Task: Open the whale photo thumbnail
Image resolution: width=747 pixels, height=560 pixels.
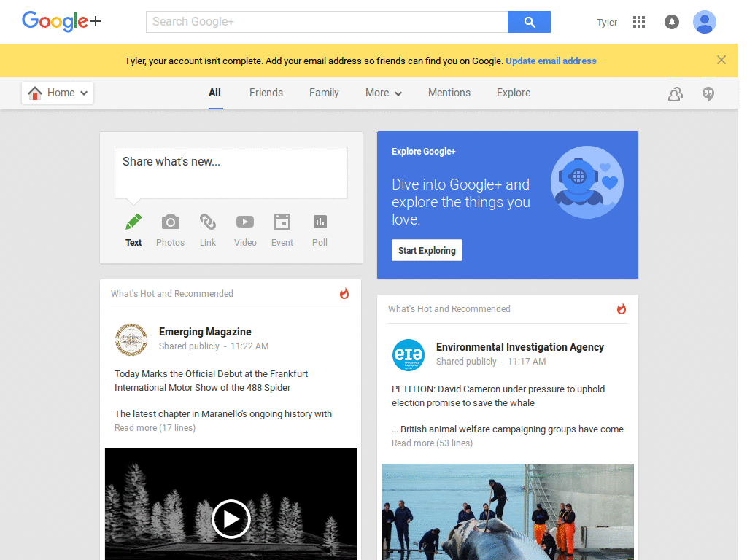Action: (508, 512)
